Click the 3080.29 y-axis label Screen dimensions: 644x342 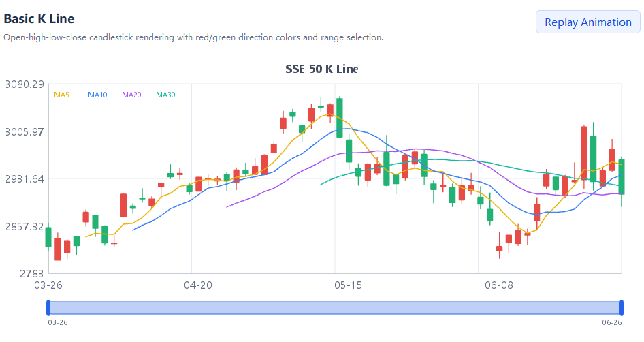coord(25,84)
